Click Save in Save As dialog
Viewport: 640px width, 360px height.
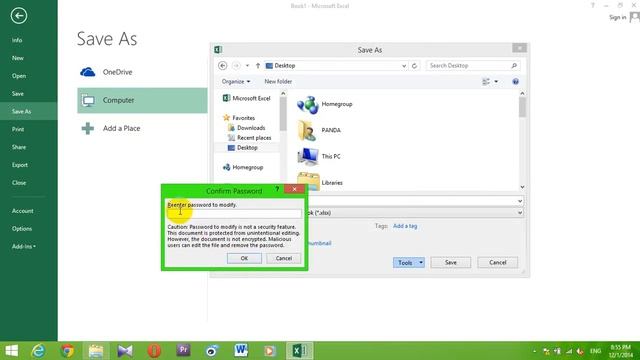[x=451, y=263]
